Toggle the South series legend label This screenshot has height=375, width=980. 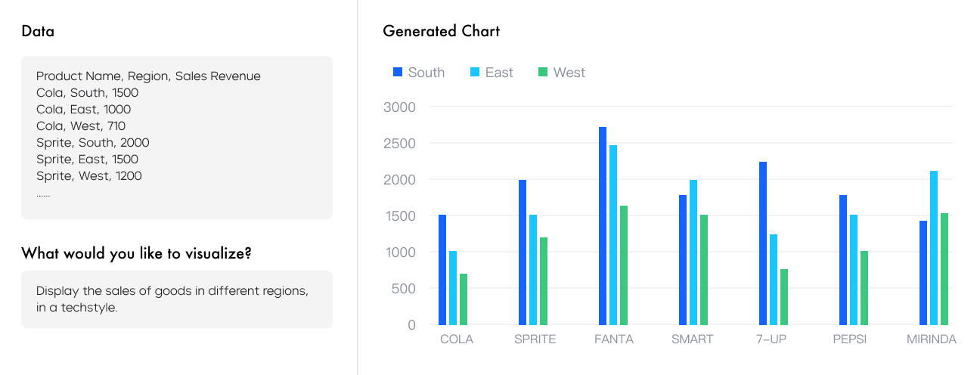tap(426, 73)
